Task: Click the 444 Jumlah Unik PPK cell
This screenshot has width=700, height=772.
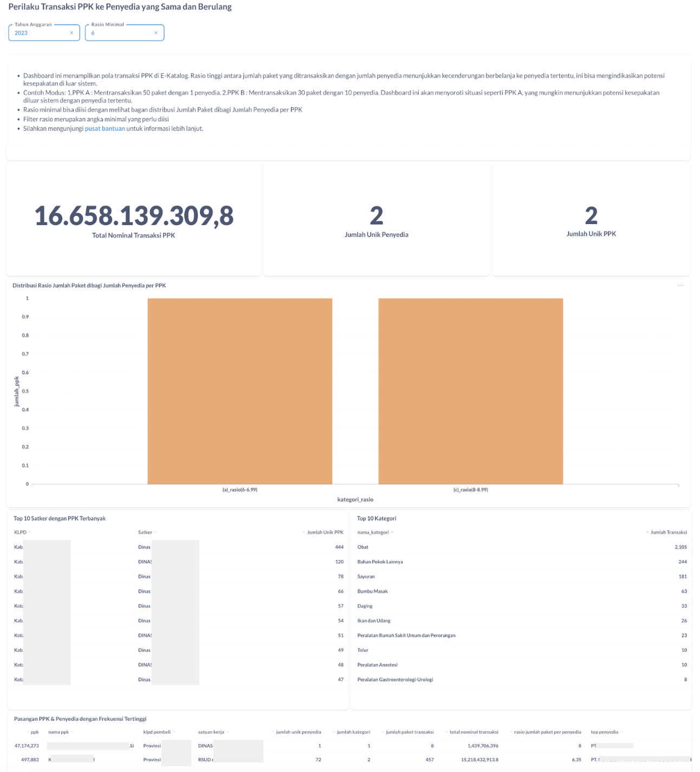Action: [x=339, y=547]
